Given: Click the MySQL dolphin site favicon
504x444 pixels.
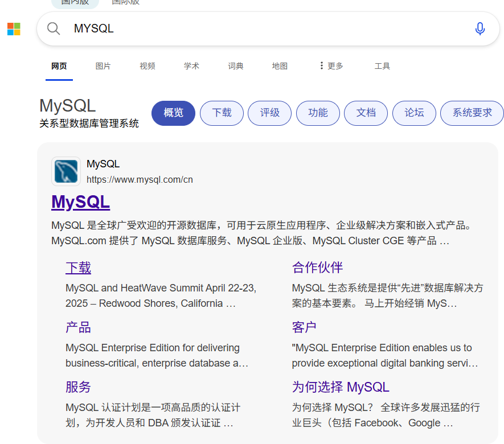Looking at the screenshot, I should pos(66,171).
